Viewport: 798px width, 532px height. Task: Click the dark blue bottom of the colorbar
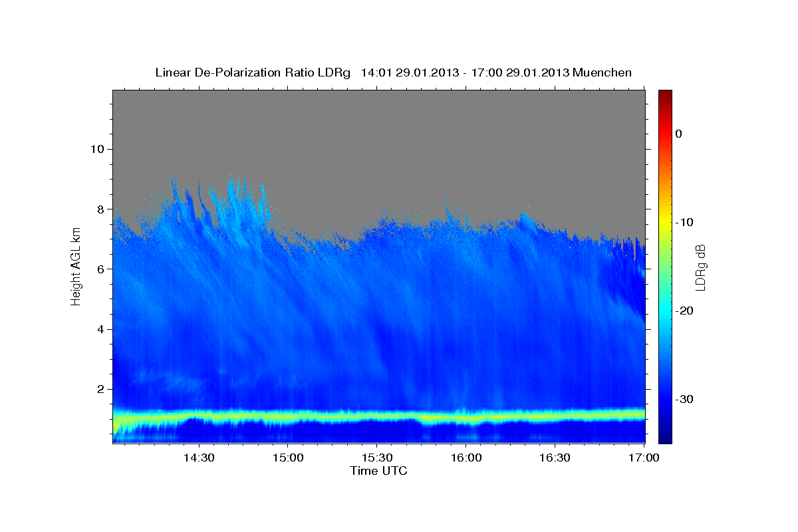tap(665, 436)
